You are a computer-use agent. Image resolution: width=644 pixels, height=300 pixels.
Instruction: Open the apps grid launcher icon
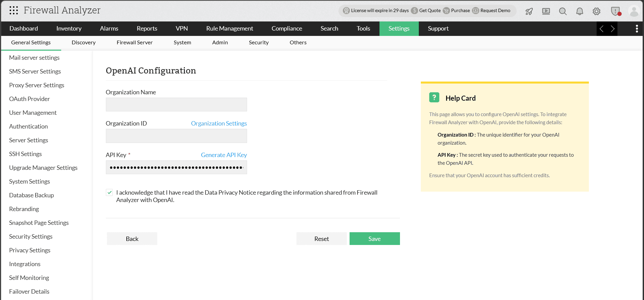13,10
